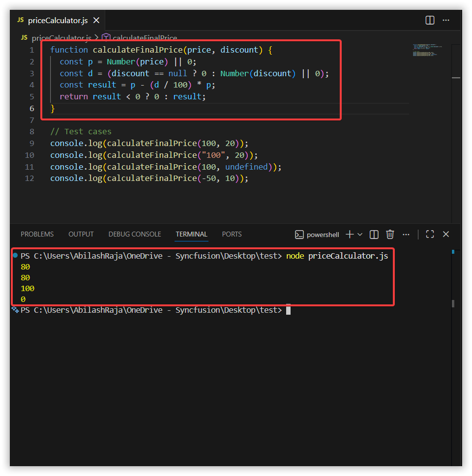Select the TERMINAL panel tab
The image size is (472, 476).
point(192,235)
